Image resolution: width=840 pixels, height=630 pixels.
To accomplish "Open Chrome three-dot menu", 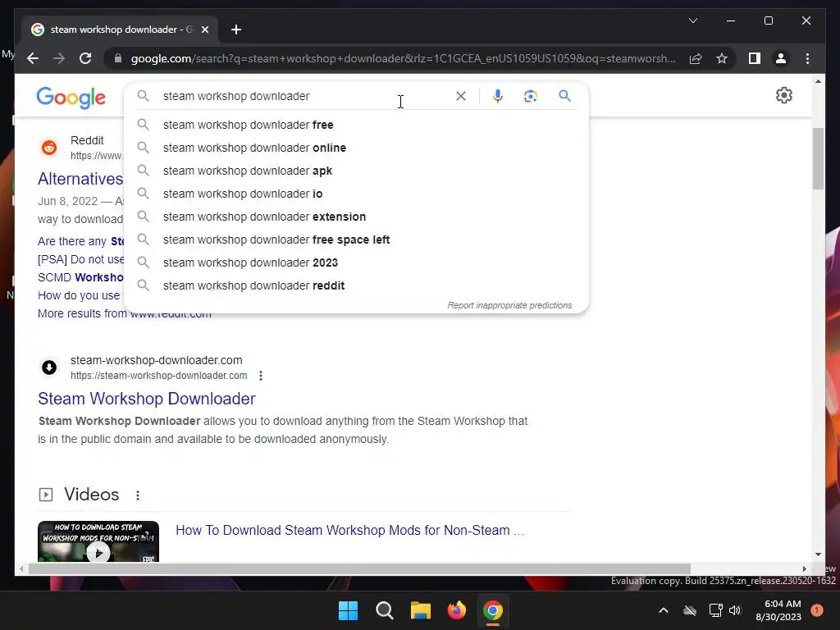I will (x=807, y=58).
